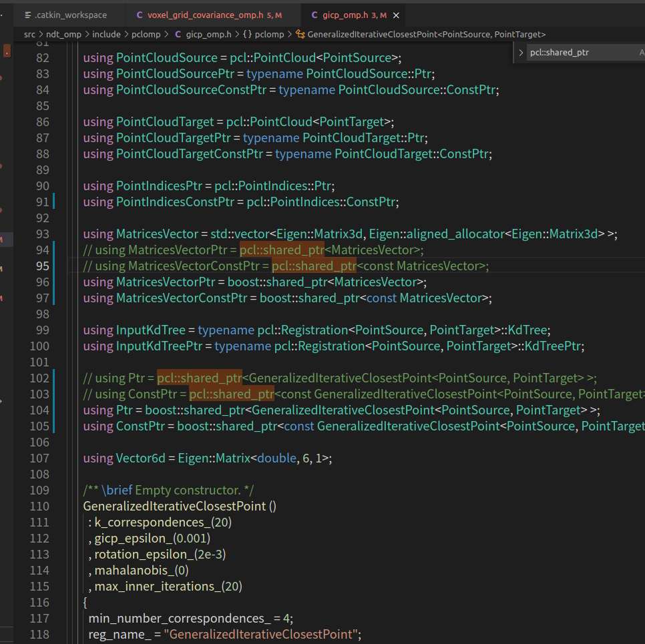645x644 pixels.
Task: Click the pclomp folder breadcrumb
Action: click(x=146, y=35)
